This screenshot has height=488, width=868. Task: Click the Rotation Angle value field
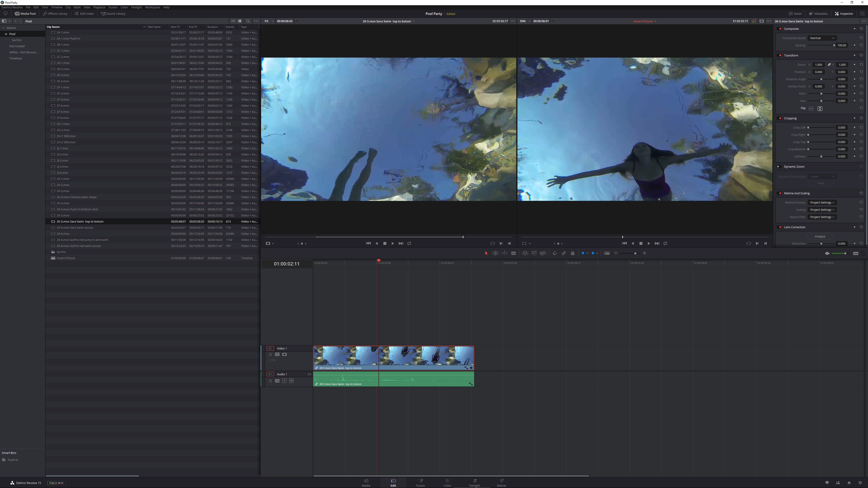pyautogui.click(x=842, y=79)
